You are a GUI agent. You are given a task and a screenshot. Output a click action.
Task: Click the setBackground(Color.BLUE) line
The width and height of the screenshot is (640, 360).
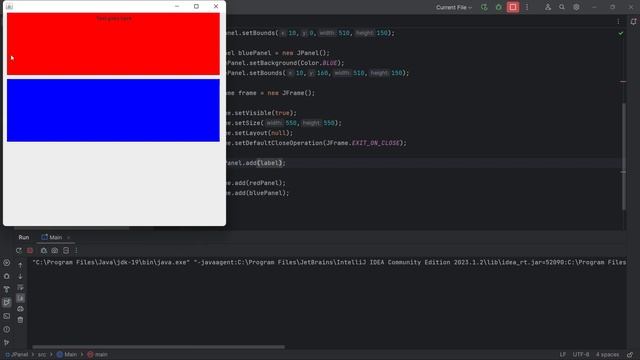(285, 63)
